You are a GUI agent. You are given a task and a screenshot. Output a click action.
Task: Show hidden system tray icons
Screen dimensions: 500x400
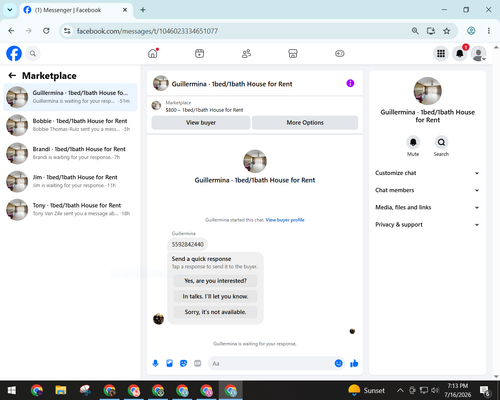point(400,390)
